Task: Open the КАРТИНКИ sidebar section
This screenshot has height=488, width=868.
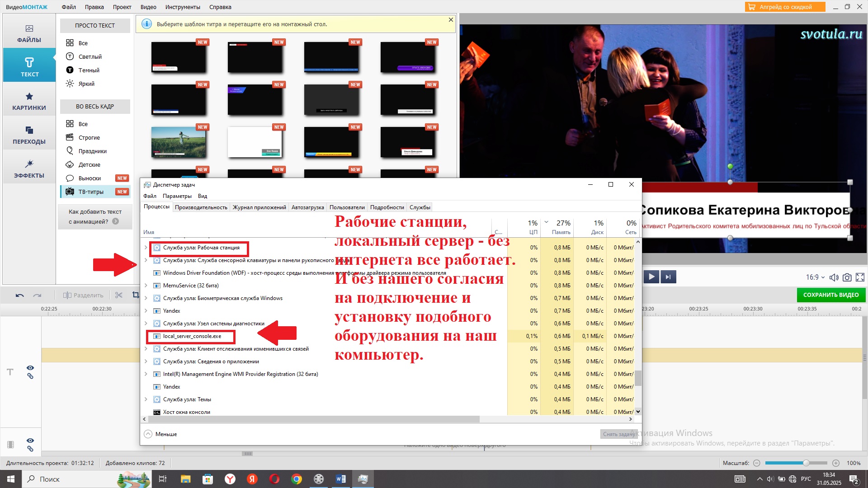Action: pyautogui.click(x=29, y=101)
